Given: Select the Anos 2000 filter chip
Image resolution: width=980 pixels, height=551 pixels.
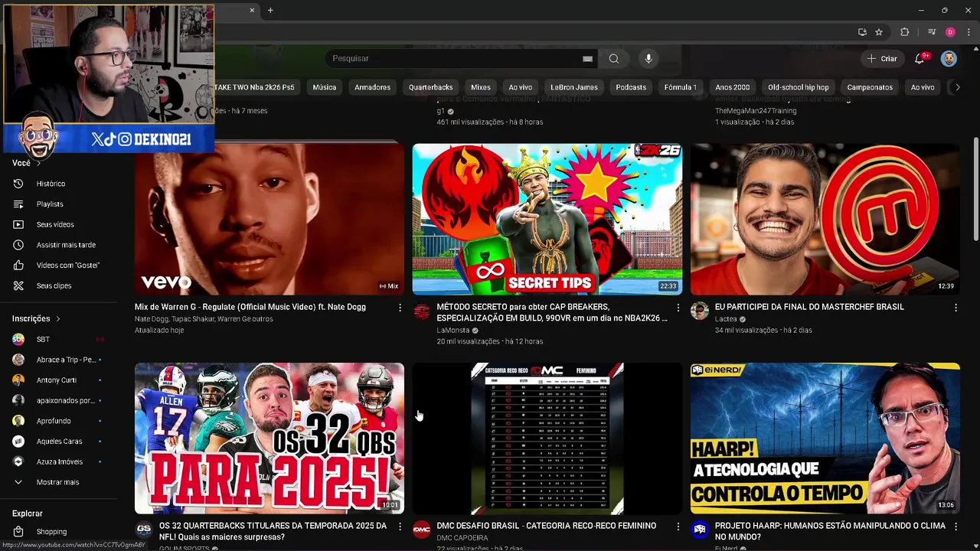Looking at the screenshot, I should (733, 87).
